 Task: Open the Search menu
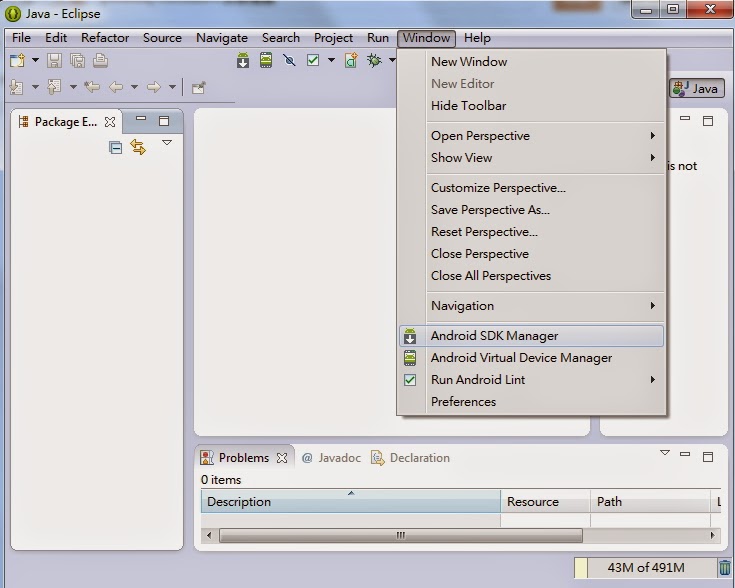pyautogui.click(x=281, y=38)
